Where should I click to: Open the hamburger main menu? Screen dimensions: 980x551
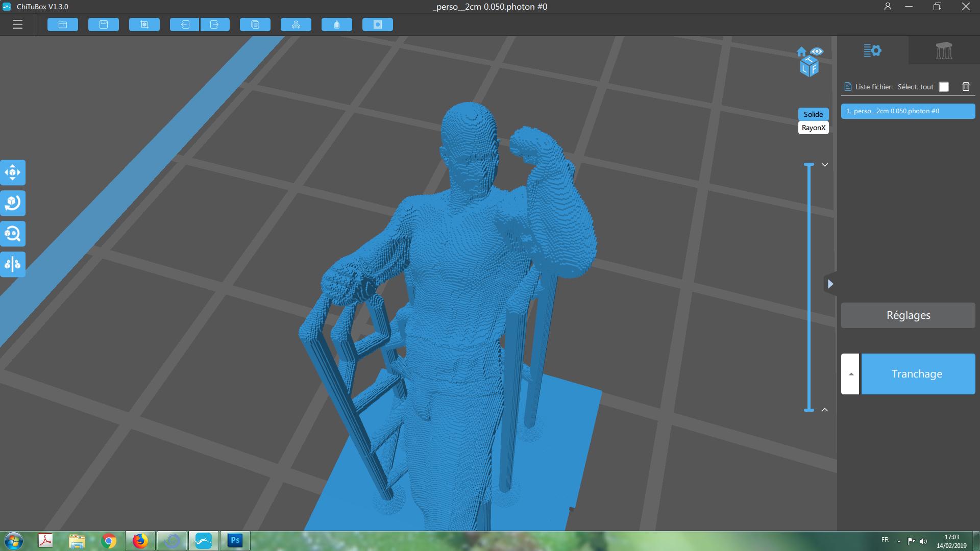tap(17, 24)
